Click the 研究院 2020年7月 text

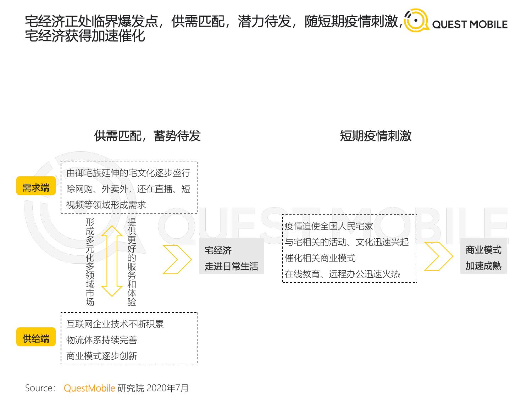click(153, 388)
